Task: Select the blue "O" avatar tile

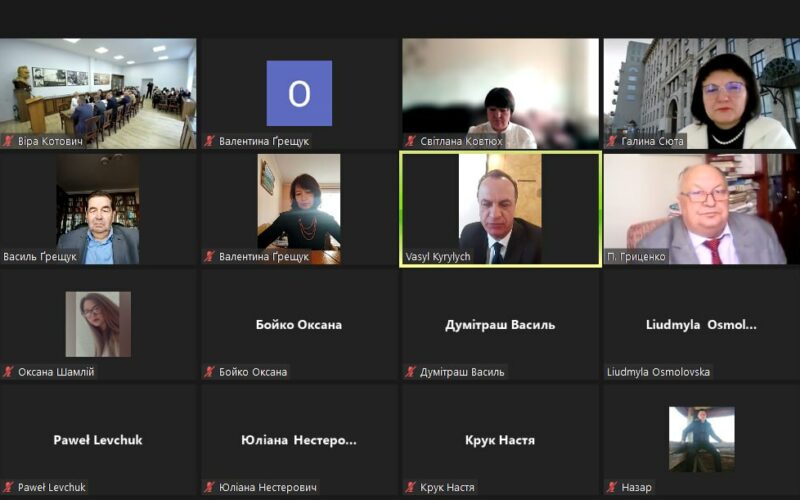Action: [299, 93]
